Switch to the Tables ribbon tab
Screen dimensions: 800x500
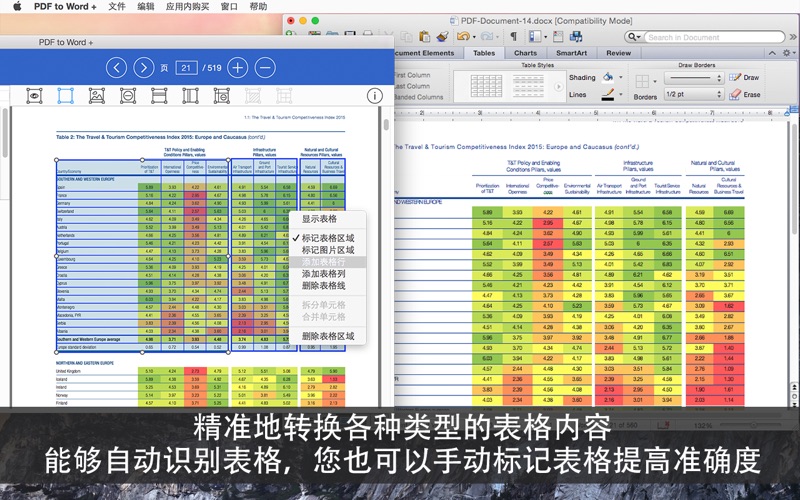coord(484,53)
